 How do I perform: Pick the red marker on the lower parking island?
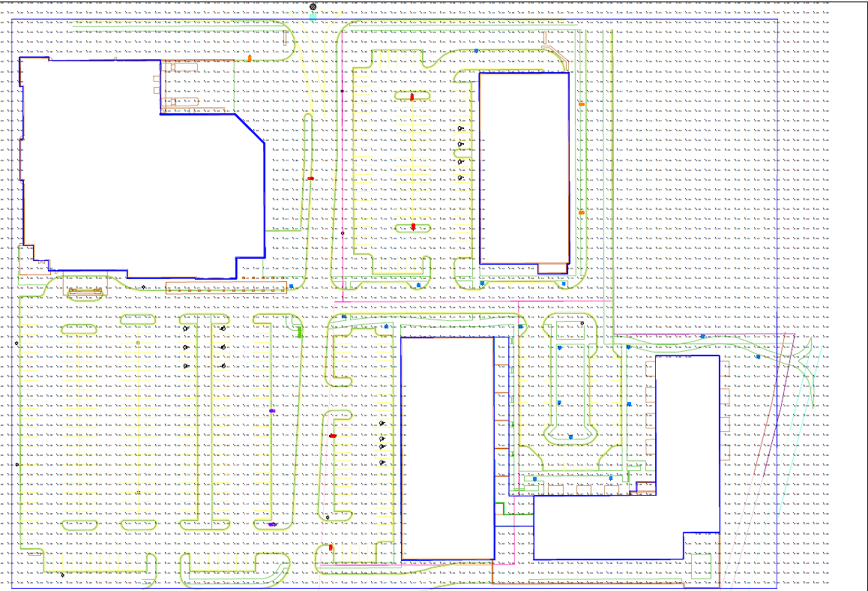tap(413, 226)
